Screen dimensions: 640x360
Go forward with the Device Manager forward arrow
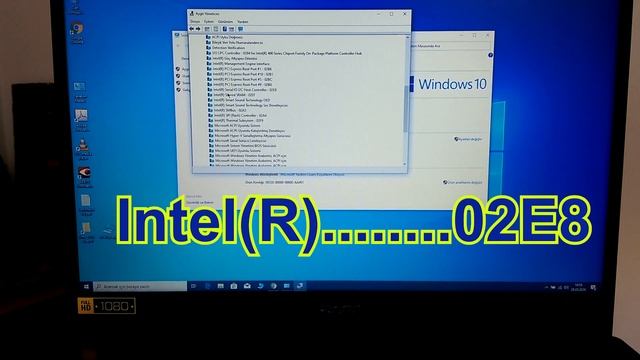point(198,29)
